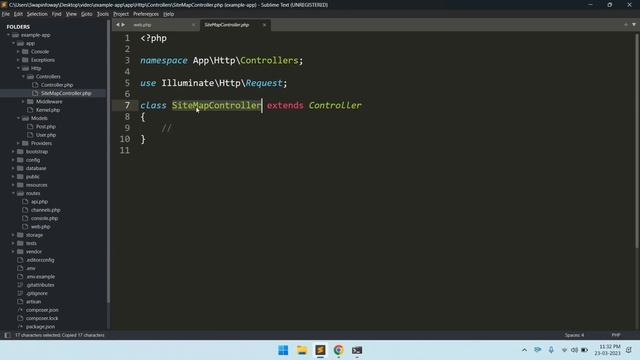This screenshot has height=360, width=640.
Task: Open notification center icon
Action: coord(629,350)
